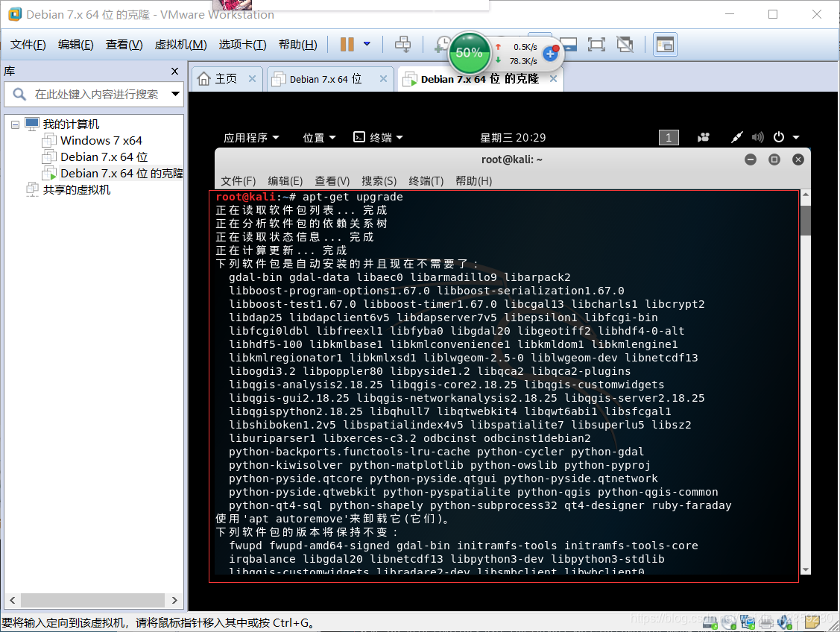Open terminal 文件(F) menu
The image size is (840, 632).
239,181
